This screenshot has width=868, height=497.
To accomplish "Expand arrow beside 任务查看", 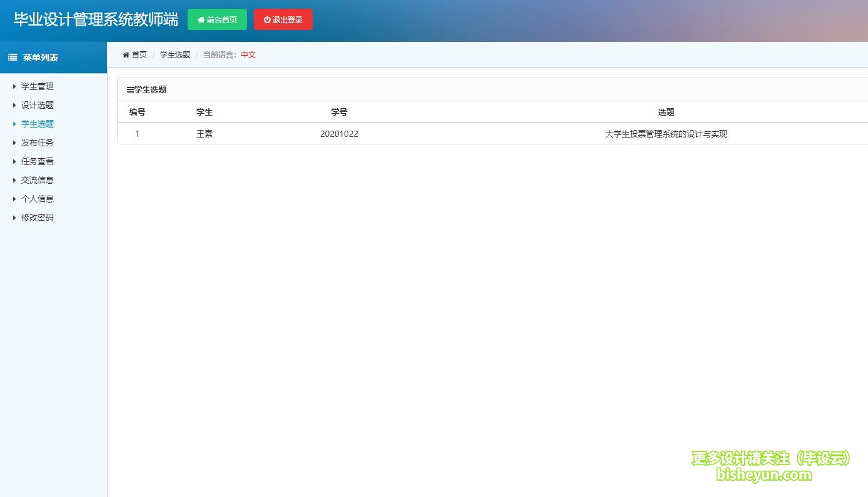I will (14, 161).
